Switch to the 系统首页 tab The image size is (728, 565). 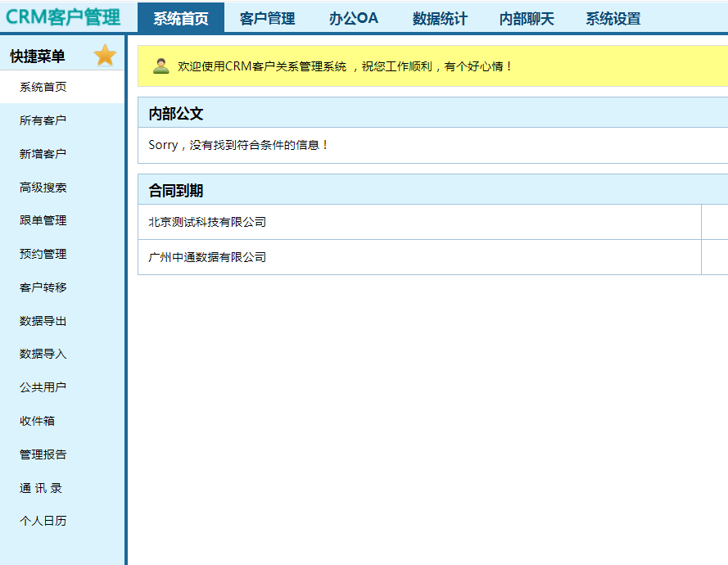click(x=181, y=18)
